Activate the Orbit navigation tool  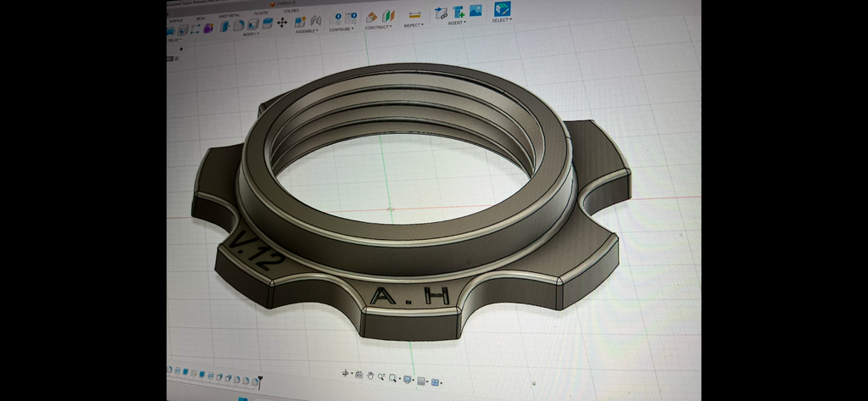click(x=344, y=373)
